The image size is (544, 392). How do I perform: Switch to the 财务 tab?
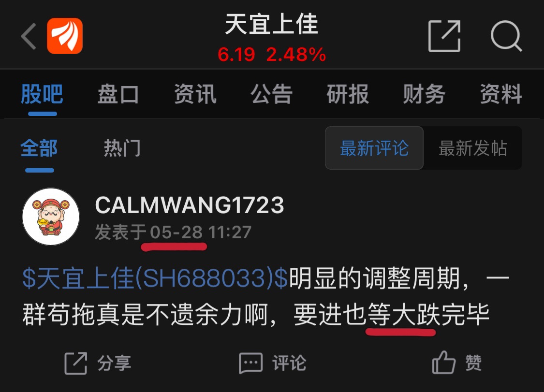[x=424, y=94]
